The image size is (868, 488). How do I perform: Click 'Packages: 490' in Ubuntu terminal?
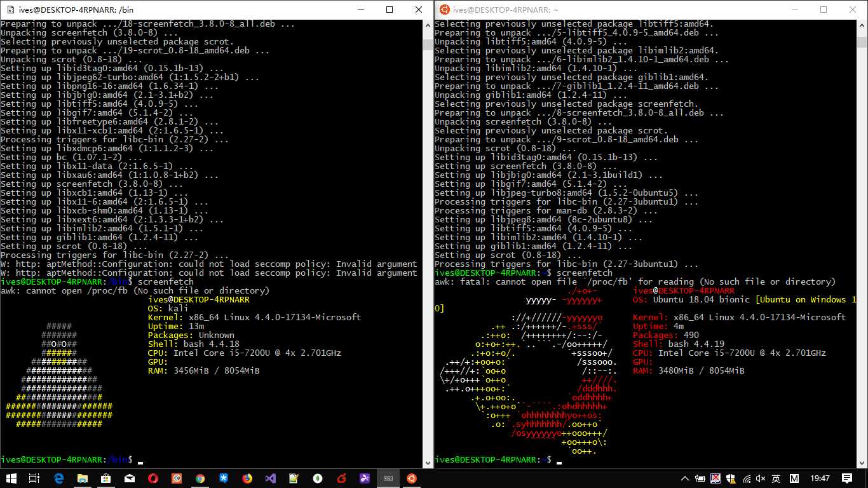coord(666,335)
